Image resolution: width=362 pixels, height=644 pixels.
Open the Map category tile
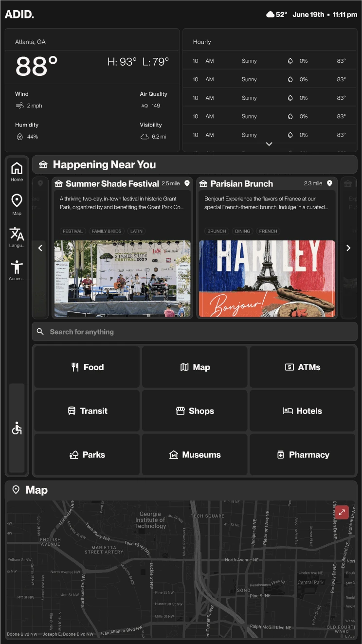pyautogui.click(x=195, y=367)
